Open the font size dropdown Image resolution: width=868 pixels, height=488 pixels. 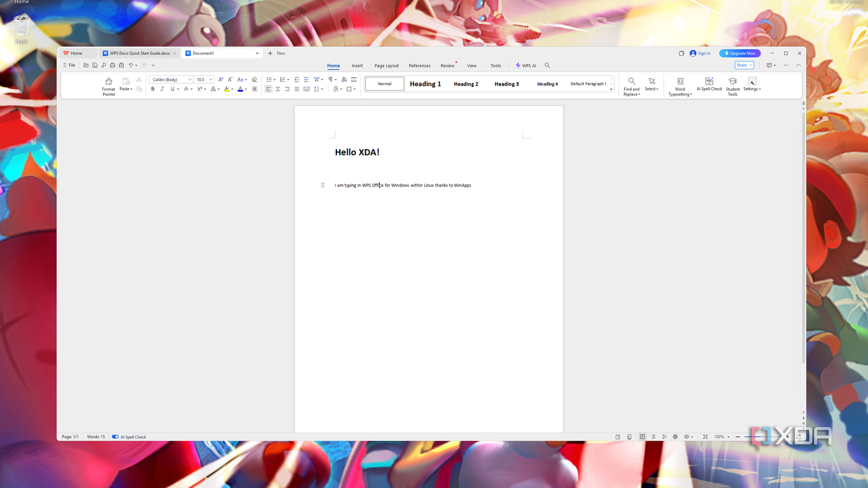point(209,79)
